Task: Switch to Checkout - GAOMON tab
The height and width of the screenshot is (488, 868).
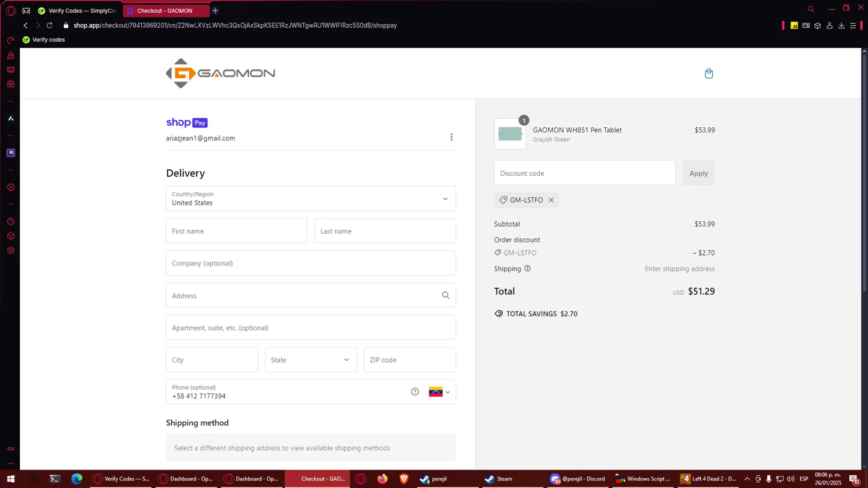Action: [x=165, y=10]
